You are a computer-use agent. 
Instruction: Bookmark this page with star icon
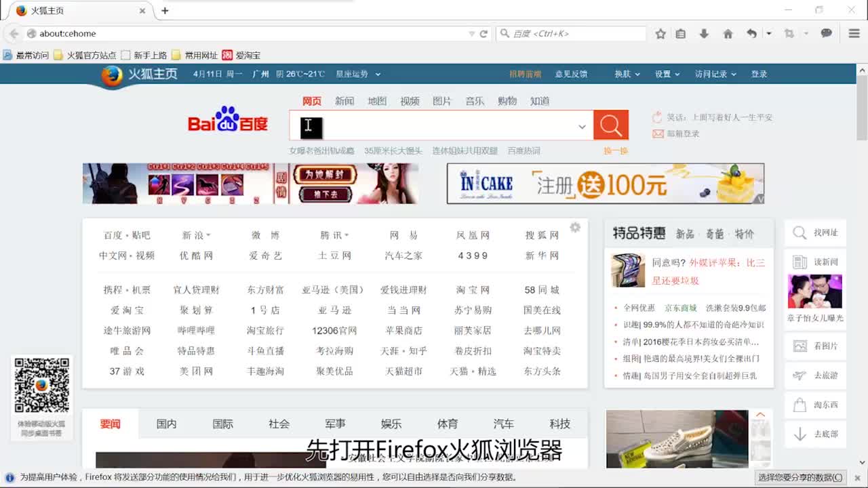[x=660, y=33]
